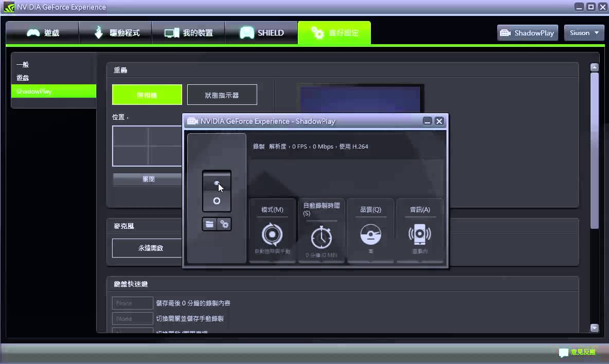Open the 模式(M) mode selector

272,231
